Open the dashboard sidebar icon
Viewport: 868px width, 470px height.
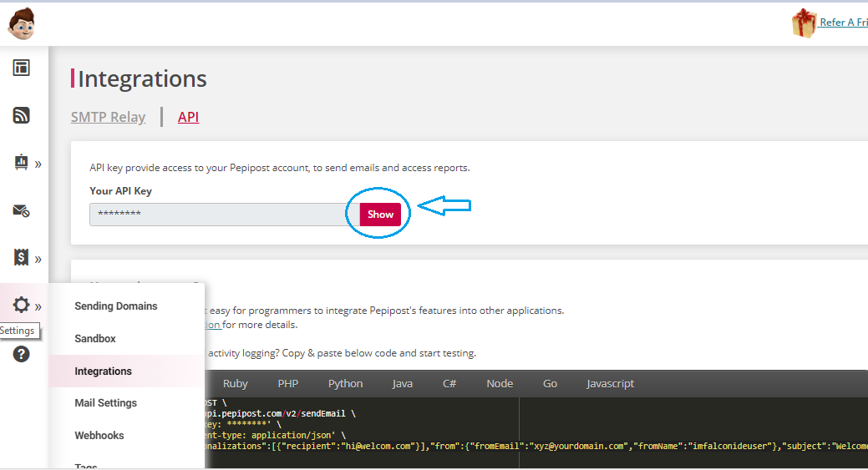(x=21, y=68)
